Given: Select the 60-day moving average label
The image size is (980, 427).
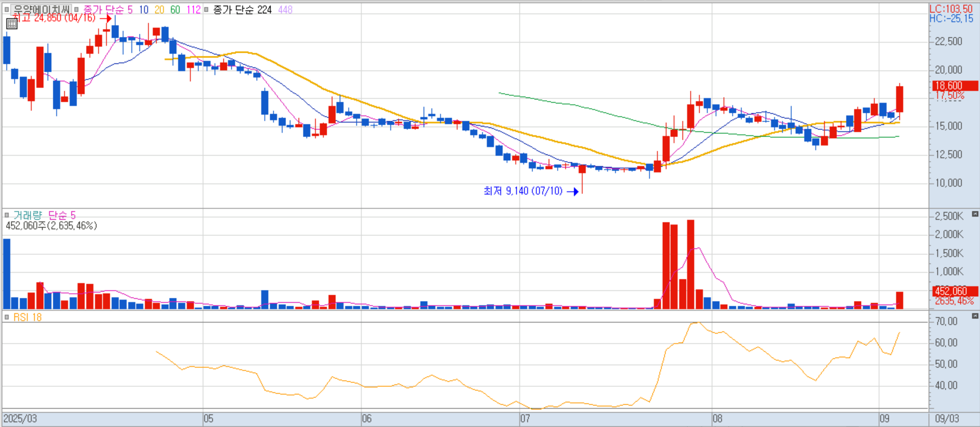Looking at the screenshot, I should [x=175, y=9].
